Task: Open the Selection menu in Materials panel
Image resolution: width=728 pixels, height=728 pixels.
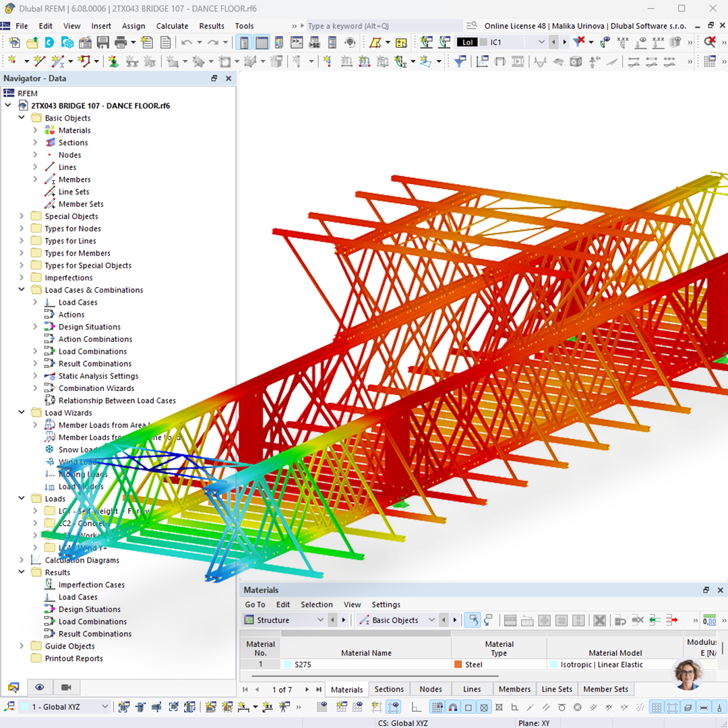Action: (x=317, y=605)
